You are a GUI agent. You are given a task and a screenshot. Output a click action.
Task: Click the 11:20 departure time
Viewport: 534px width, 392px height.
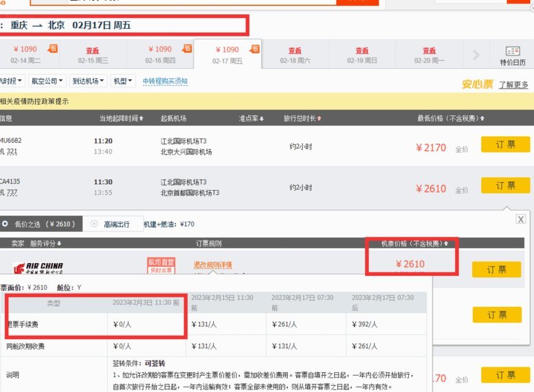103,141
